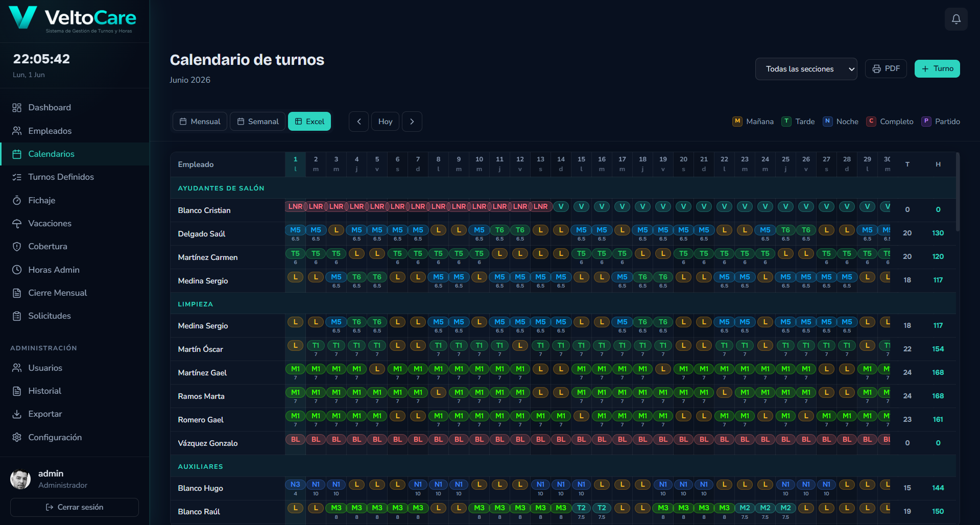
Task: Click the PDF export button
Action: (x=886, y=68)
